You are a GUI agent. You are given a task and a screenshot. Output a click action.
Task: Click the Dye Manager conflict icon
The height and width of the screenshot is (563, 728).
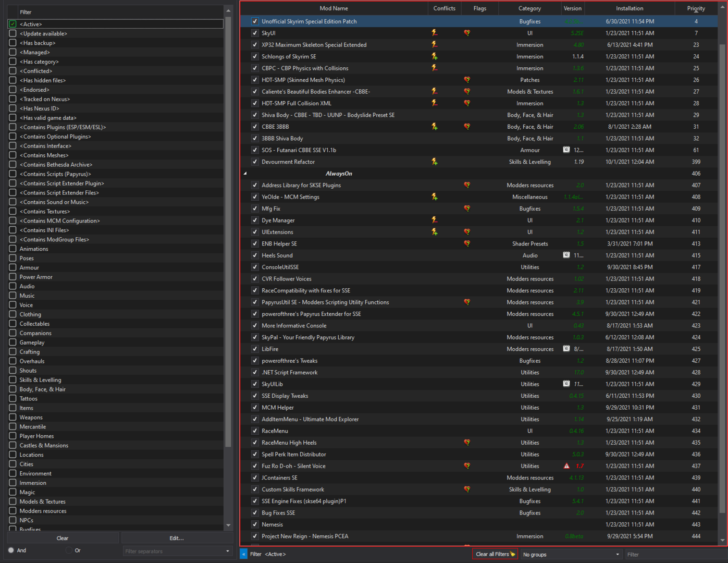pyautogui.click(x=435, y=221)
